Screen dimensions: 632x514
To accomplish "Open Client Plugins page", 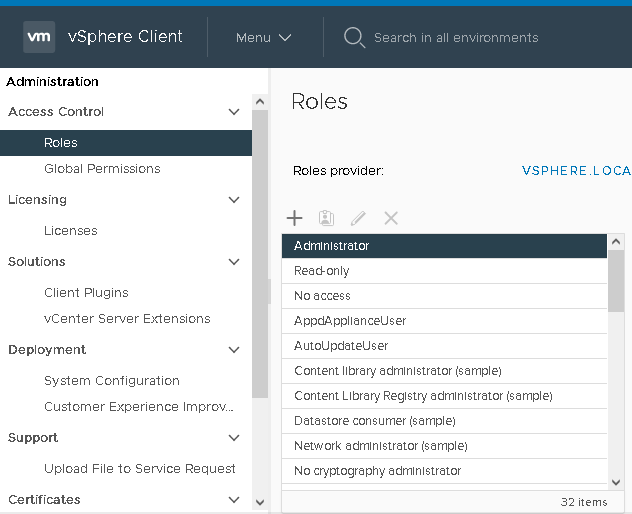I will 86,293.
